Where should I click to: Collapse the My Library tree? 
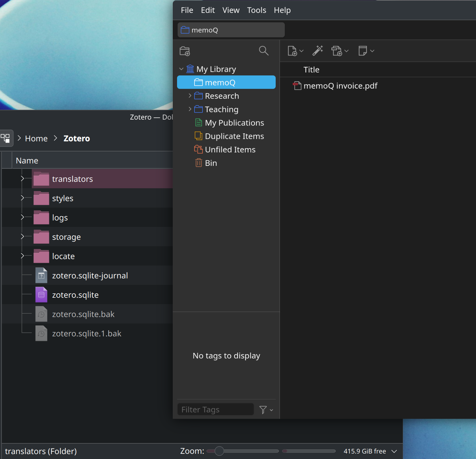coord(181,69)
